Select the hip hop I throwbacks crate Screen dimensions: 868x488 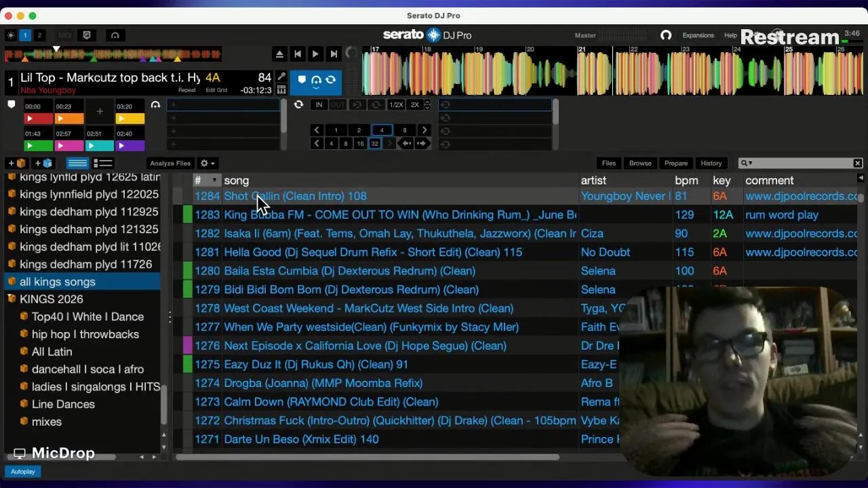pos(85,334)
